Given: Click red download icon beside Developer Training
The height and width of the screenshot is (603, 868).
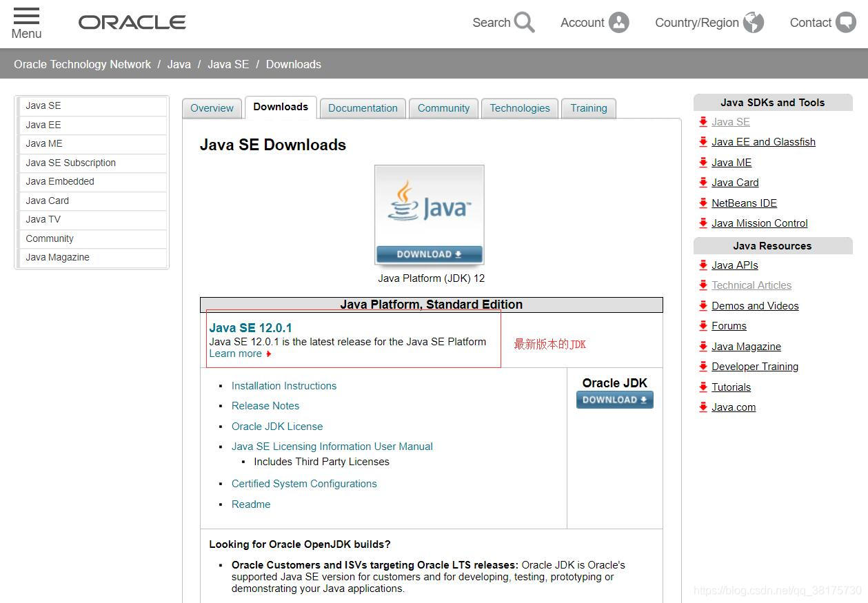Looking at the screenshot, I should click(x=703, y=367).
